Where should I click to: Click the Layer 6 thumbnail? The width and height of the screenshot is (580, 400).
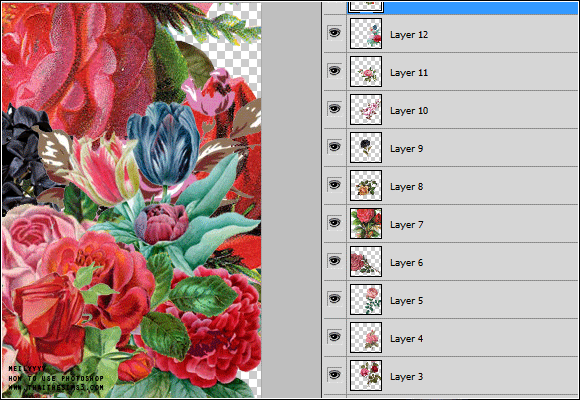pyautogui.click(x=366, y=261)
